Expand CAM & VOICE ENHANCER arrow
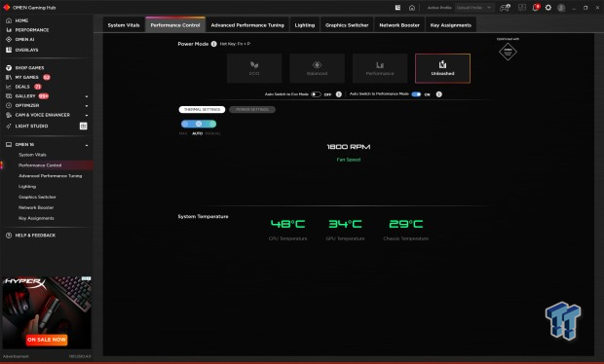 87,116
